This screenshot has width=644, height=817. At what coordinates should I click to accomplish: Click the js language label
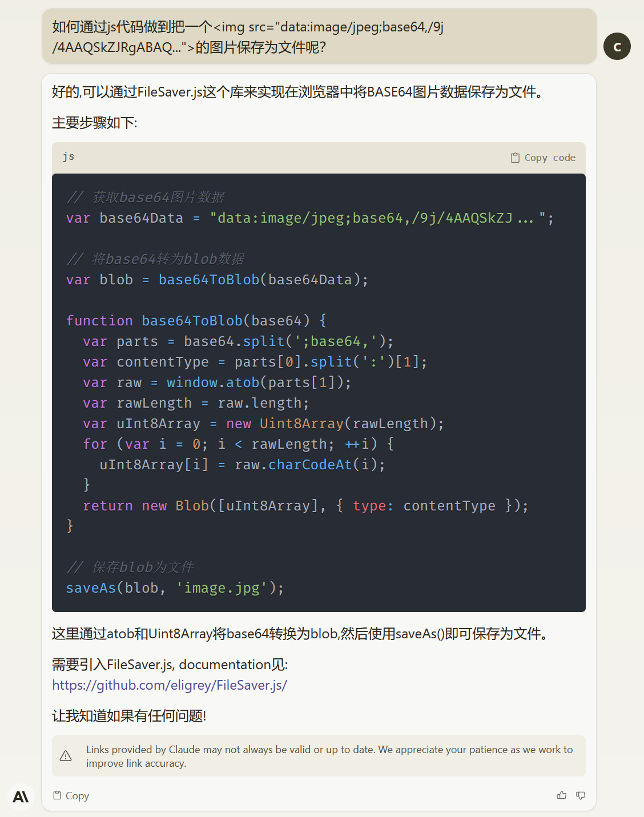click(x=69, y=157)
